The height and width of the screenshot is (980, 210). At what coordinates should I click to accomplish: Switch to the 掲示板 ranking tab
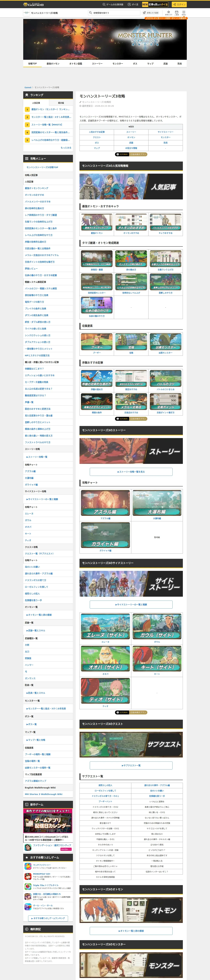point(61,103)
